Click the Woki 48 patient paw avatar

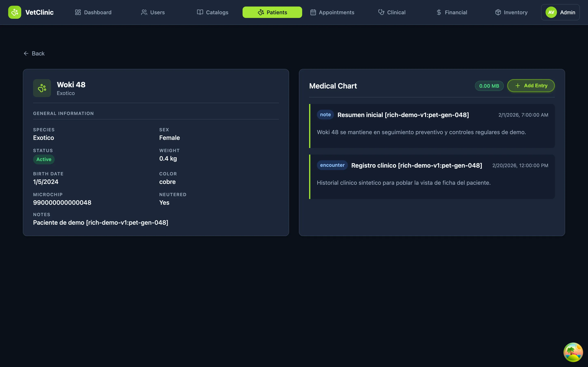tap(42, 88)
